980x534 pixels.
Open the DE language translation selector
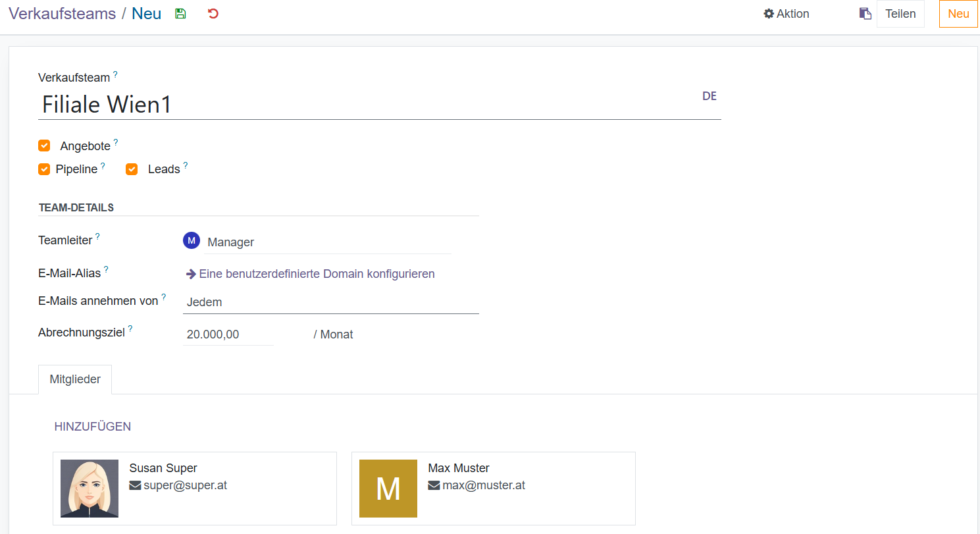click(709, 96)
